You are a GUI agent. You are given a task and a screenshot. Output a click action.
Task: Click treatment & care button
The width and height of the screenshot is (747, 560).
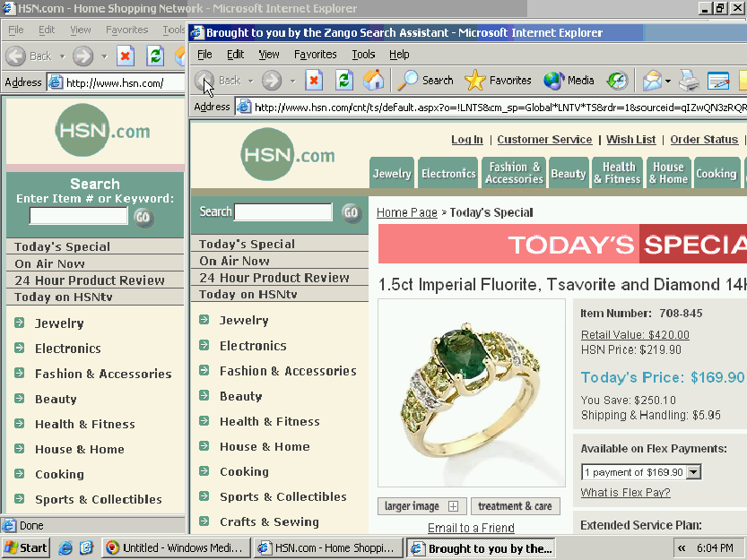pyautogui.click(x=515, y=506)
